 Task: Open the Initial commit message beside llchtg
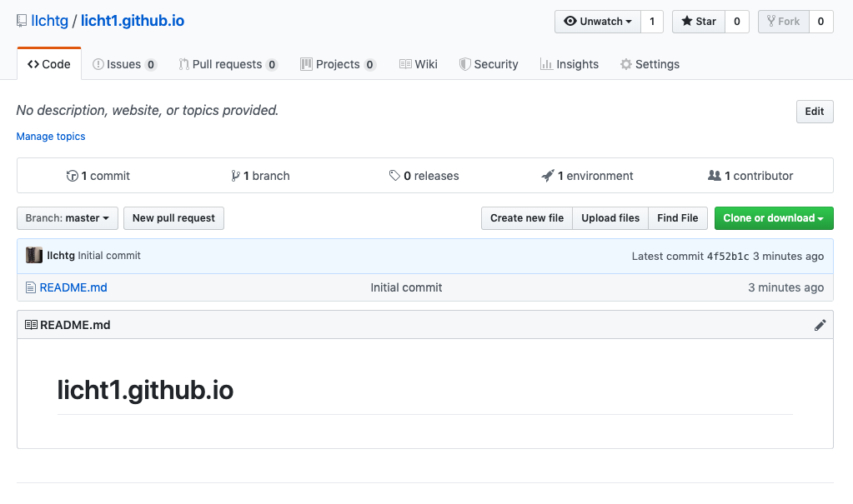point(109,256)
